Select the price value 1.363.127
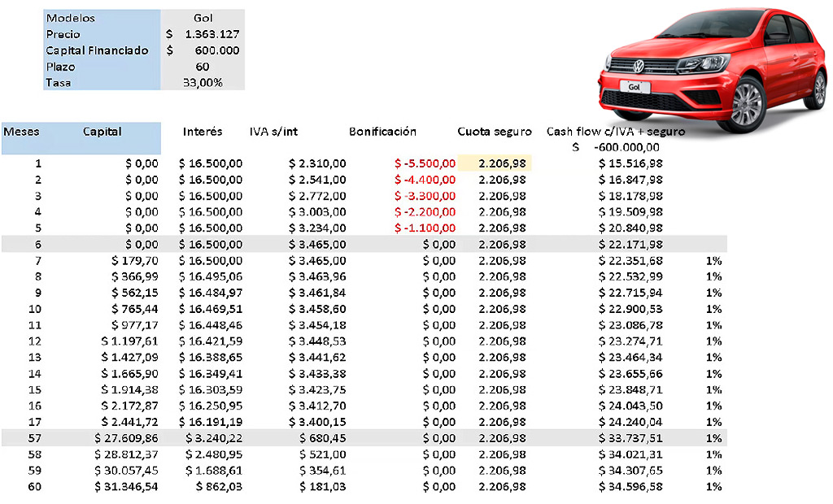 (x=212, y=34)
